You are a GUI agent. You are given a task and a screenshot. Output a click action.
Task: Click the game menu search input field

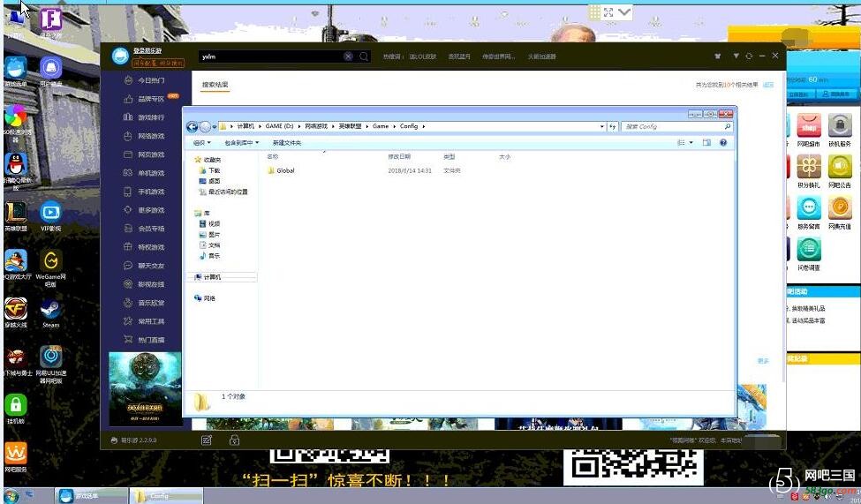pyautogui.click(x=271, y=56)
